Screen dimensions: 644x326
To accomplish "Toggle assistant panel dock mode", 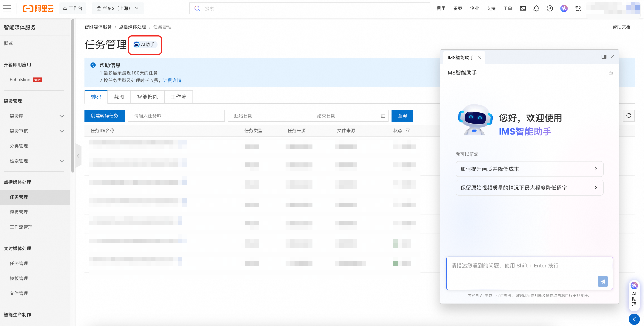I will 604,57.
